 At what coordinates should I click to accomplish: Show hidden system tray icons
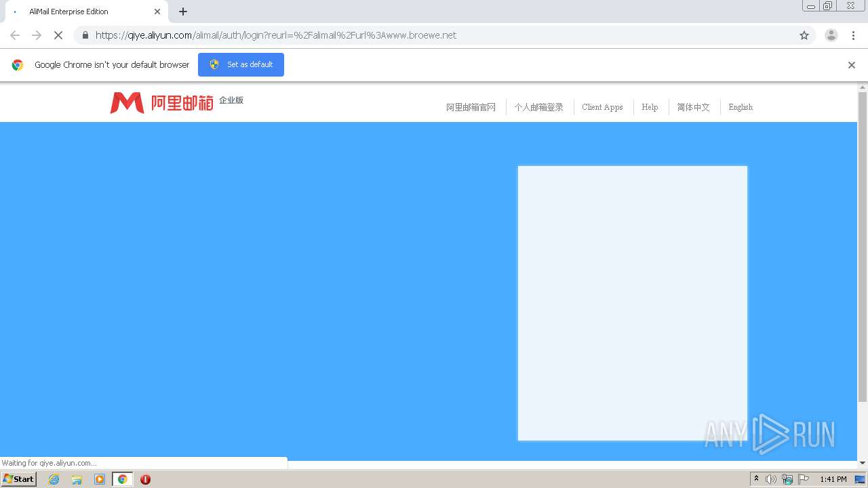[x=756, y=479]
